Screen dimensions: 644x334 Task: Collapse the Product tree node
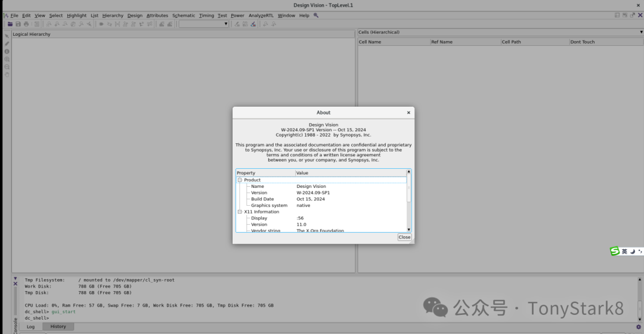pyautogui.click(x=240, y=180)
